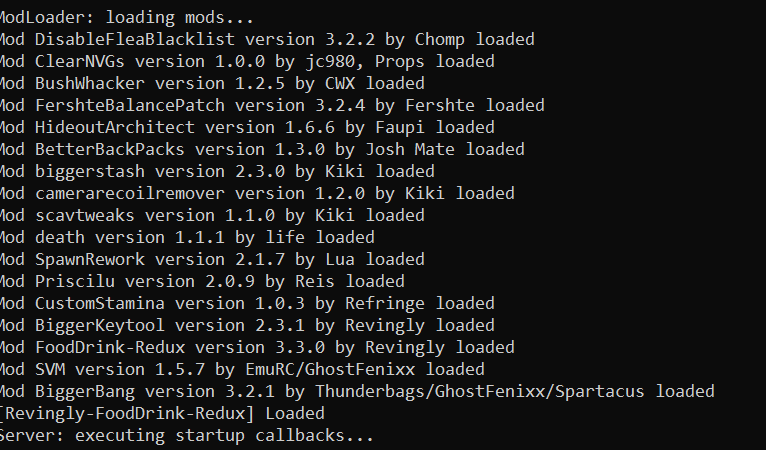
Task: Select the 'death version 1.1.1' line
Action: tap(187, 237)
